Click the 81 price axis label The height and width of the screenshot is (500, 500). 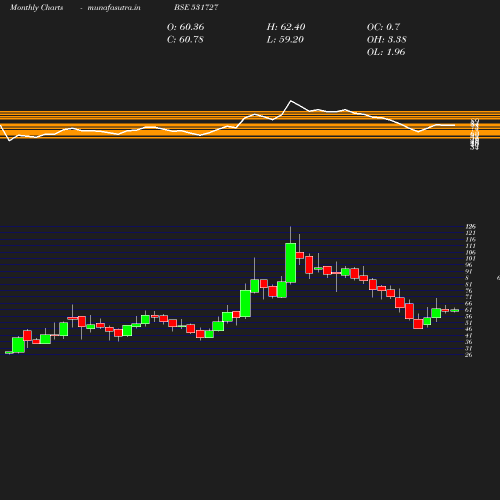click(x=469, y=284)
